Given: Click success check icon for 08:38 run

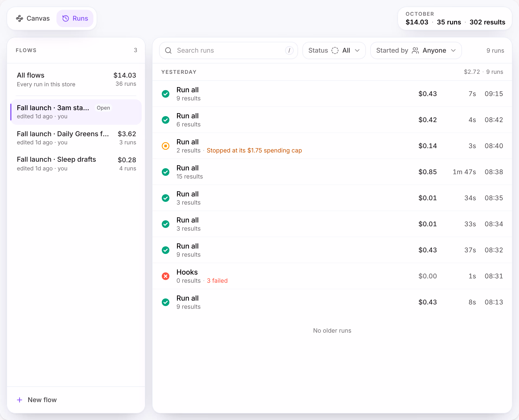Looking at the screenshot, I should tap(166, 172).
